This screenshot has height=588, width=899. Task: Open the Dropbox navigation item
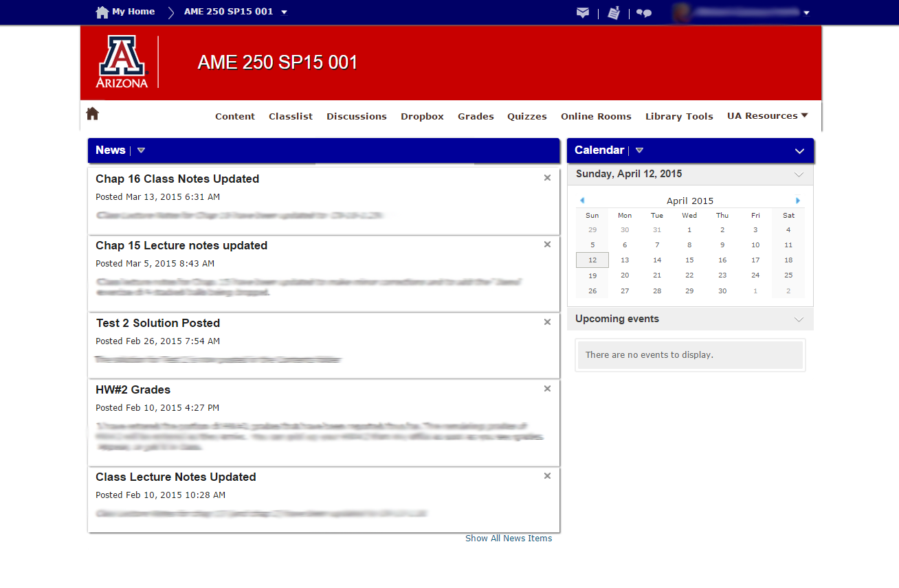click(422, 117)
